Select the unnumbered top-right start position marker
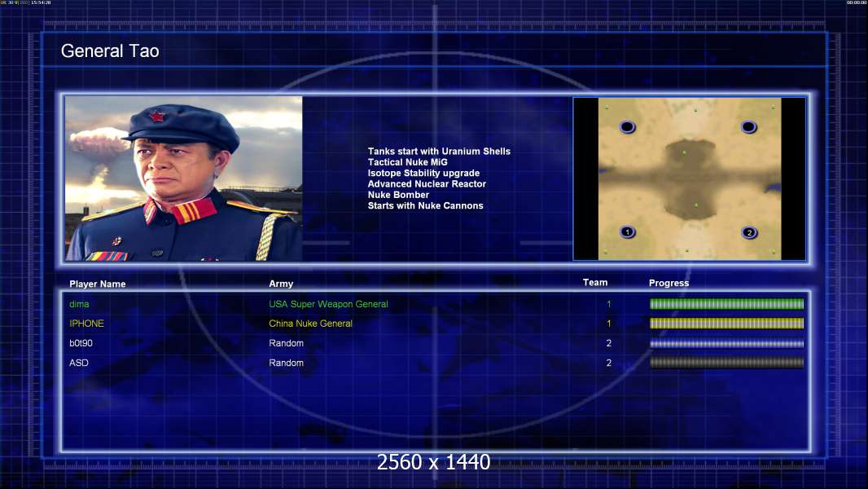The width and height of the screenshot is (868, 489). tap(748, 127)
